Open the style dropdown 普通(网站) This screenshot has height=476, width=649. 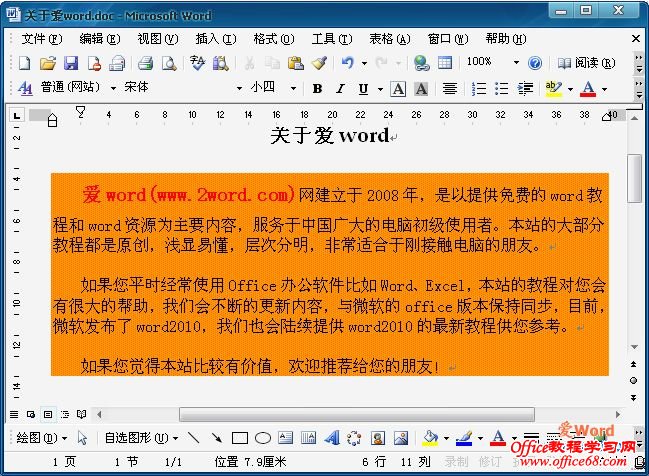click(x=113, y=88)
